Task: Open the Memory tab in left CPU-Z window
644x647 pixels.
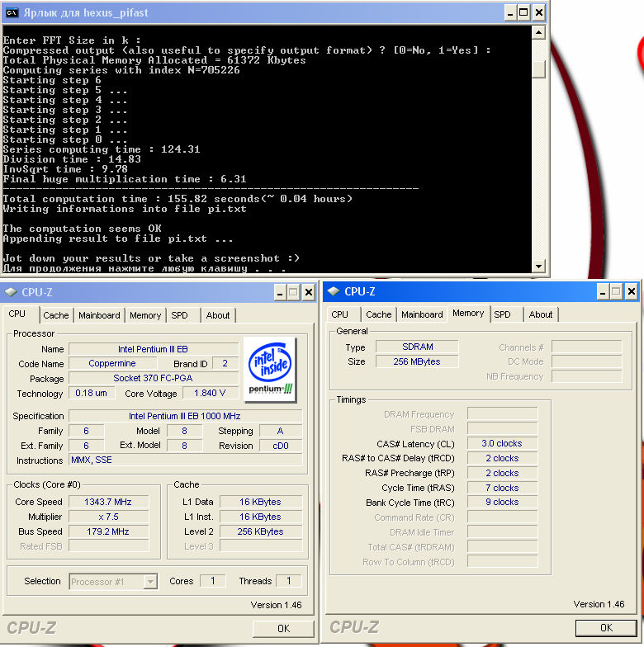Action: coord(145,315)
